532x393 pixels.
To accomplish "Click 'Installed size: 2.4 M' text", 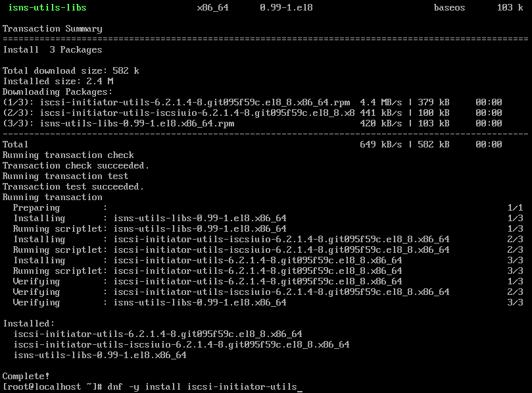I will point(58,81).
